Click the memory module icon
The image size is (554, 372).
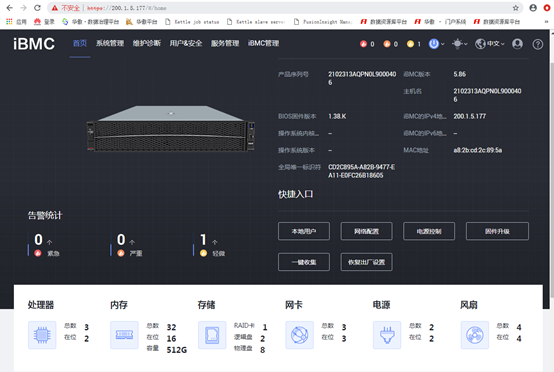click(x=124, y=335)
